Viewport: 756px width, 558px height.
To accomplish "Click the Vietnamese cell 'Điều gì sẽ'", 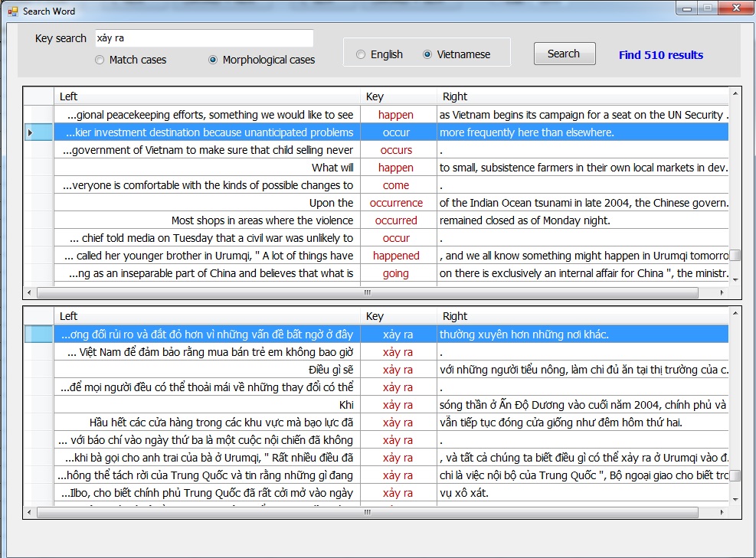I will 207,370.
